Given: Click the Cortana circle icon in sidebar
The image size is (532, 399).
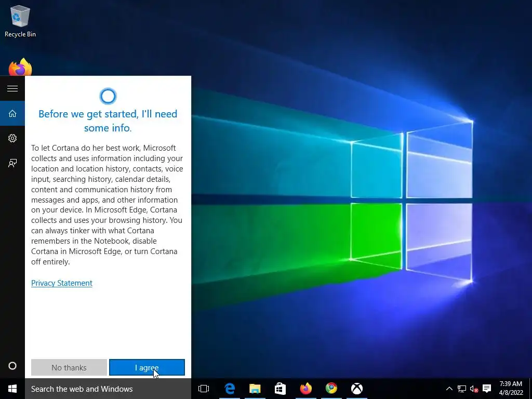Looking at the screenshot, I should click(12, 366).
